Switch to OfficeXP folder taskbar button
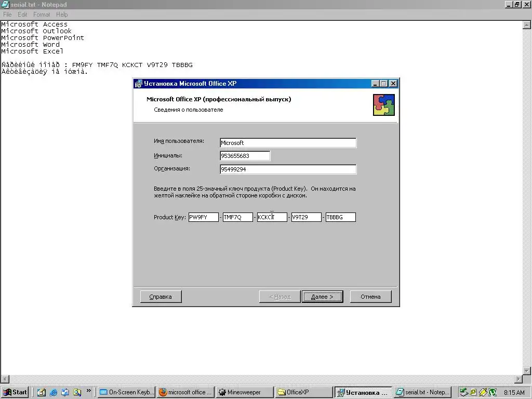This screenshot has width=532, height=399. [x=303, y=392]
